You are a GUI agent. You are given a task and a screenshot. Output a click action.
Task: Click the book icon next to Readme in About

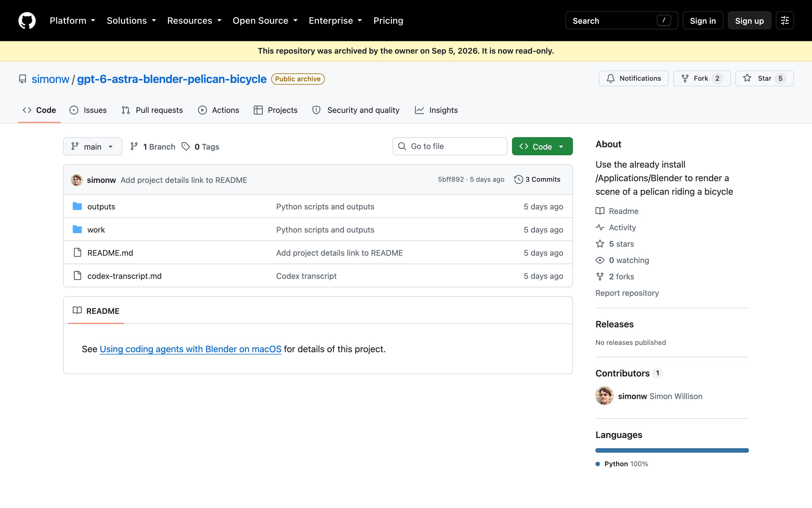click(x=600, y=211)
